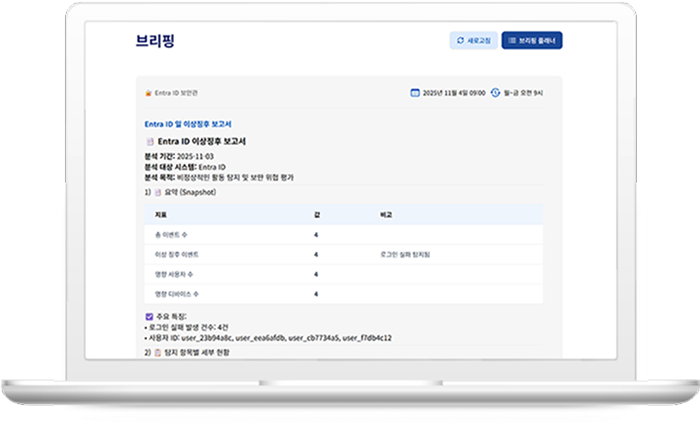Viewport: 700px width, 423px height.
Task: Click the 영향 사용자 수 row label
Action: [x=174, y=274]
